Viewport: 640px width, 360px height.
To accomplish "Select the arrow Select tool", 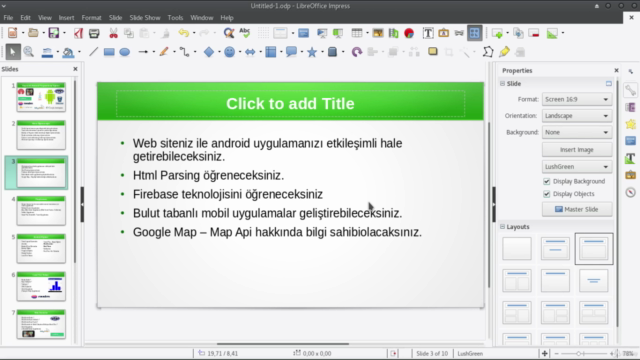I will tap(13, 52).
